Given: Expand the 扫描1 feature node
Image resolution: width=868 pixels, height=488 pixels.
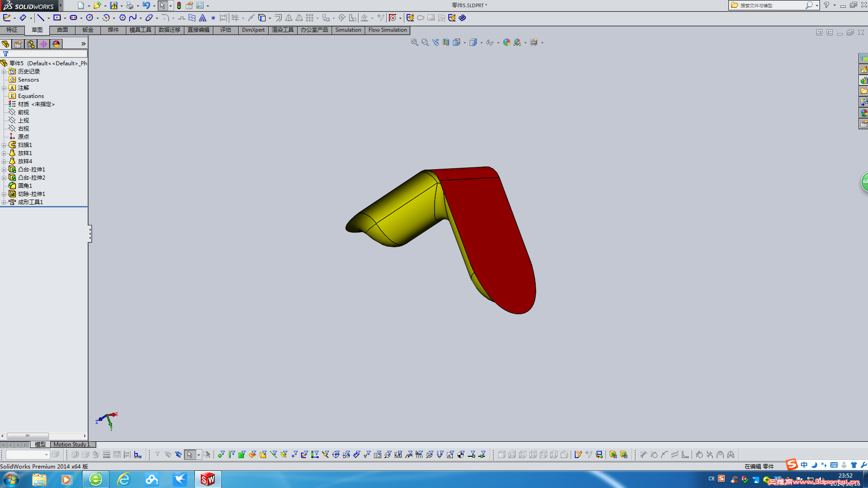Looking at the screenshot, I should point(4,145).
